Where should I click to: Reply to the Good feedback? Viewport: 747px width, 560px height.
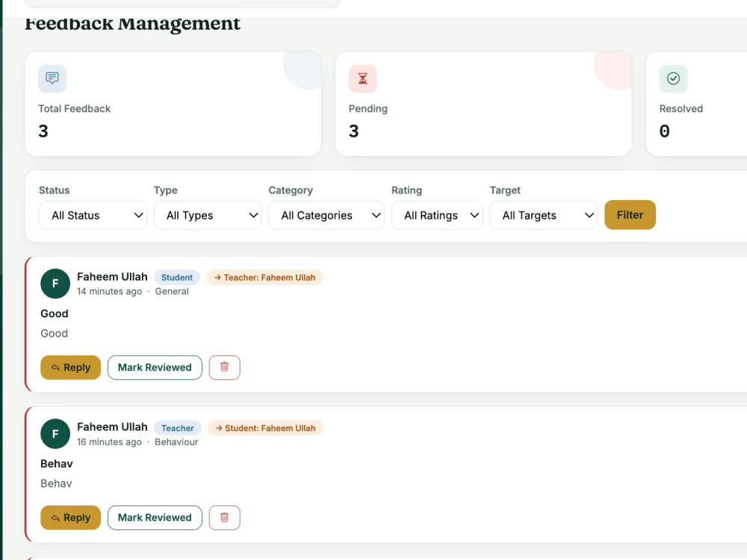coord(70,367)
